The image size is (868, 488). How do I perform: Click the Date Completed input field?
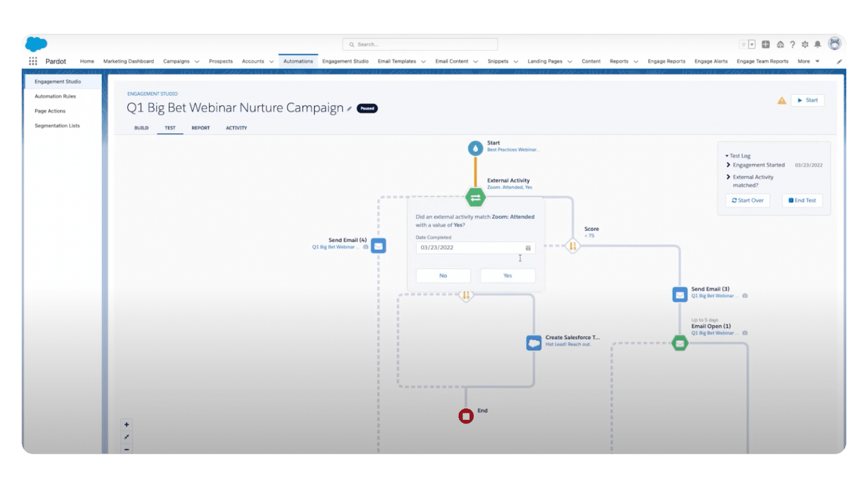[x=476, y=248]
